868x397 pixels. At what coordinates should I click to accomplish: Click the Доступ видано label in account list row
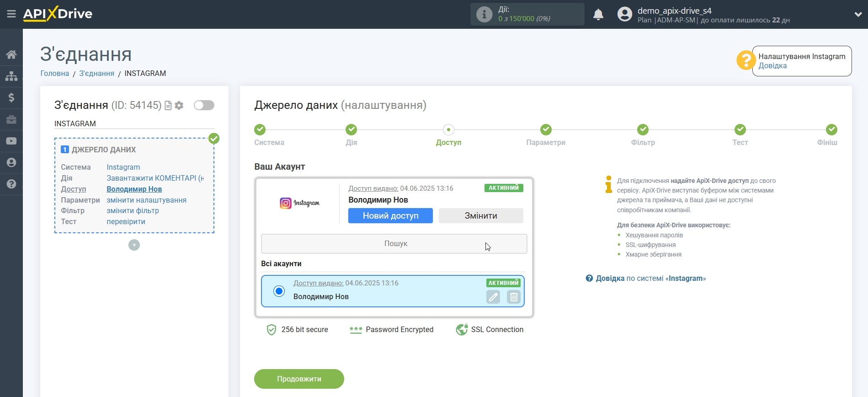coord(318,283)
